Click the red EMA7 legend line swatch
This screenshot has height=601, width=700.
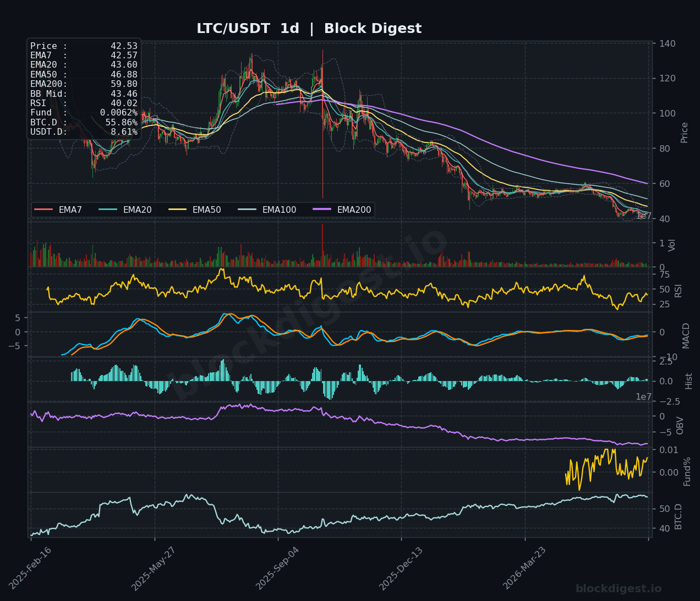tap(43, 209)
